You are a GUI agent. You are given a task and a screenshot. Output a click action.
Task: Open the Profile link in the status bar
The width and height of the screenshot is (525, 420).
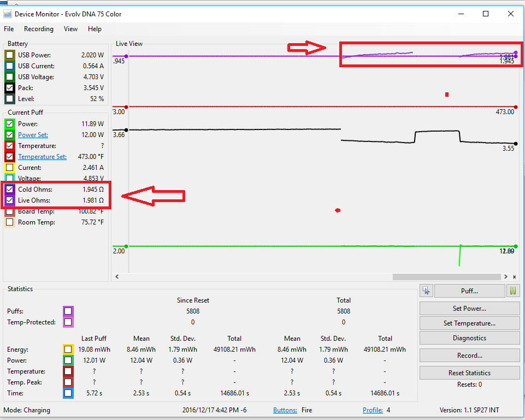(x=372, y=410)
